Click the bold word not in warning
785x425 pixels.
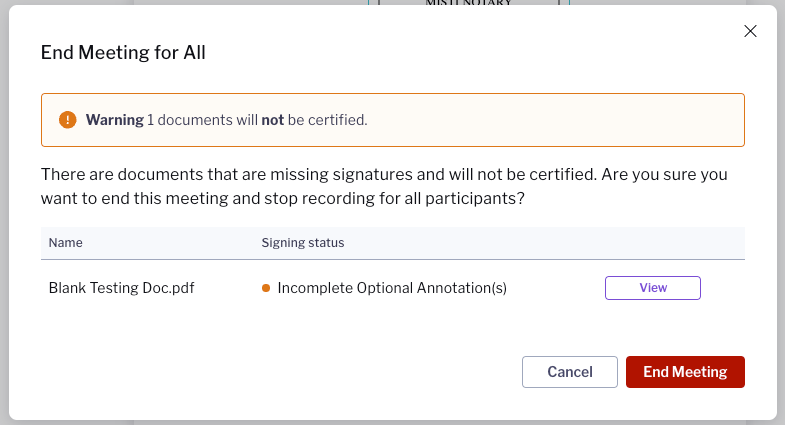click(x=272, y=120)
